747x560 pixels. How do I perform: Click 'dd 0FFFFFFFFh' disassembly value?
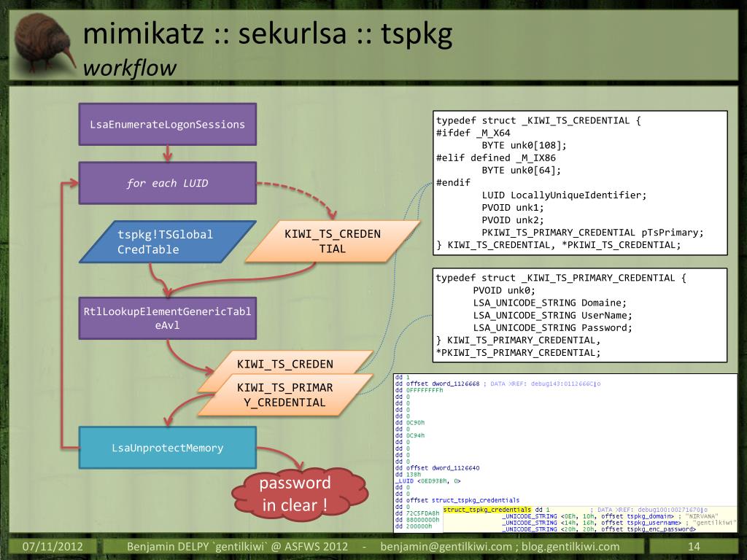[x=419, y=390]
